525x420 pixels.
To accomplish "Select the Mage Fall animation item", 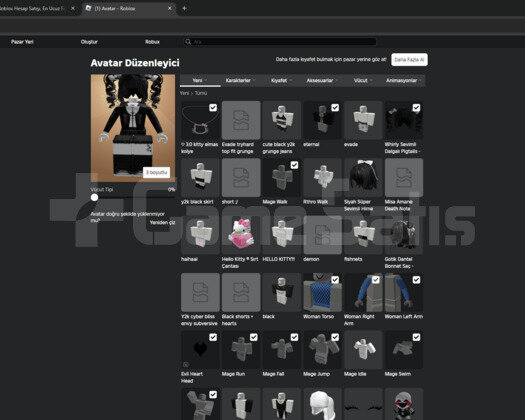I will click(282, 350).
